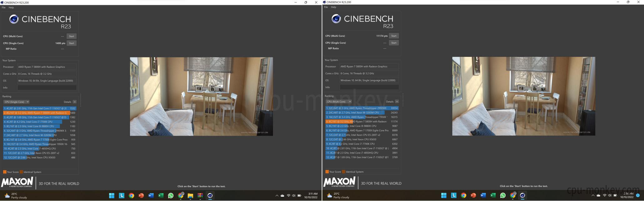Click Windows Start icon in right taskbar

(x=444, y=195)
